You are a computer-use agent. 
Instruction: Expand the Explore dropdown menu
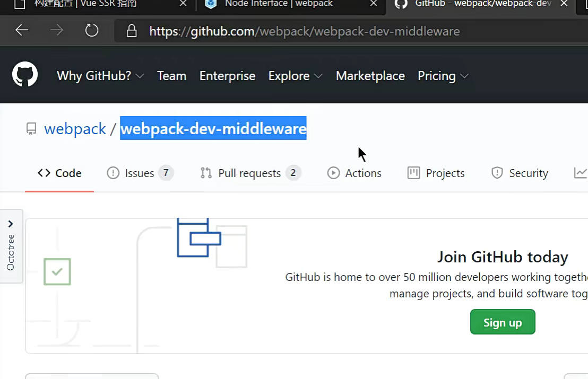pos(295,76)
